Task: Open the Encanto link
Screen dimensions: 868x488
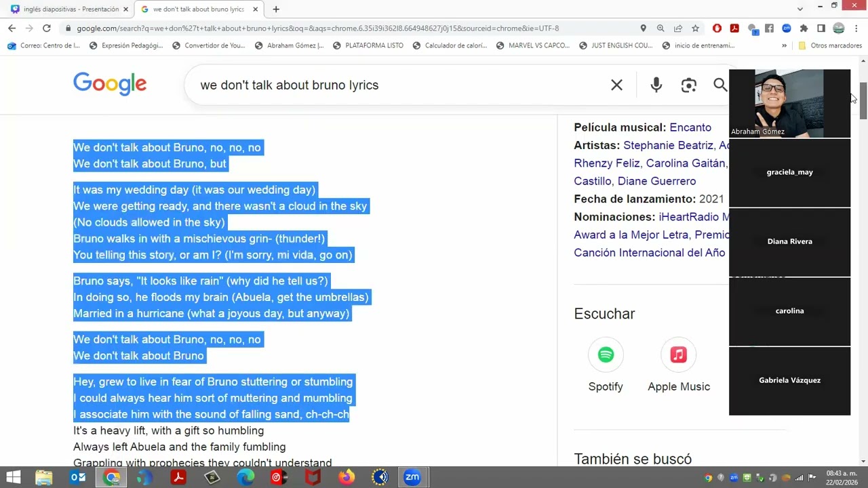Action: click(x=690, y=127)
